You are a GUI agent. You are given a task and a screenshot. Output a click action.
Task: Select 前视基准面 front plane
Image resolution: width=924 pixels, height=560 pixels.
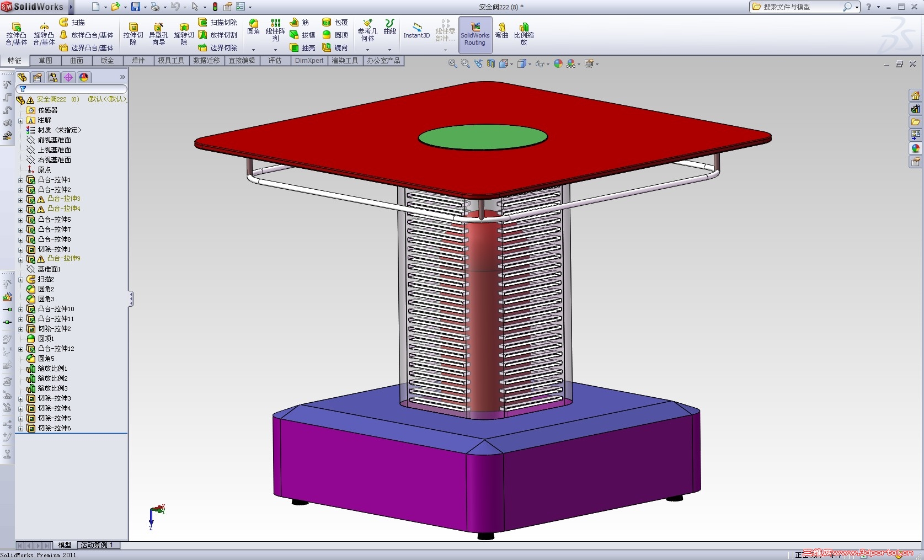point(49,140)
